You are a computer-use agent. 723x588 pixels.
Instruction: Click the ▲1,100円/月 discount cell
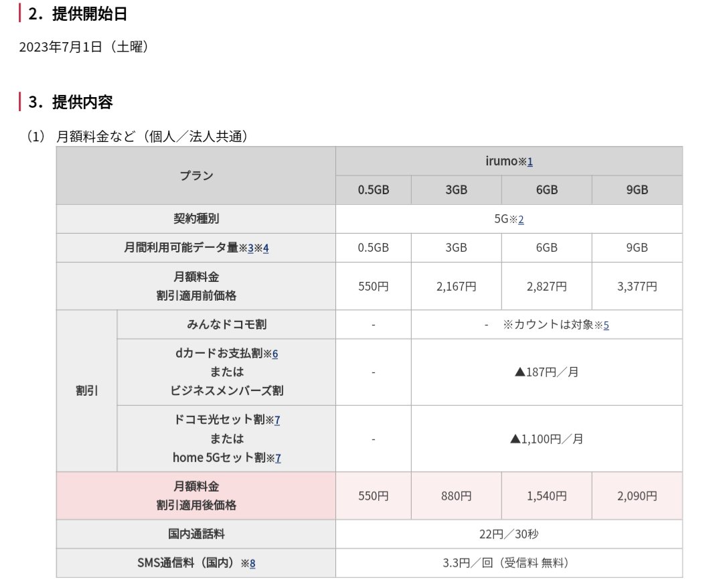547,439
